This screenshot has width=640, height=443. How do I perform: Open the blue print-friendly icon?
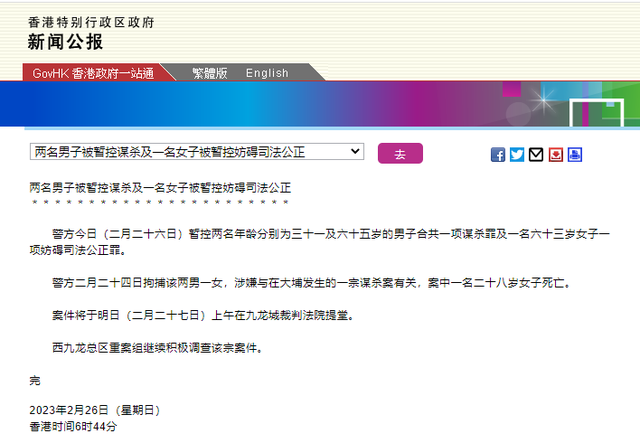[575, 155]
